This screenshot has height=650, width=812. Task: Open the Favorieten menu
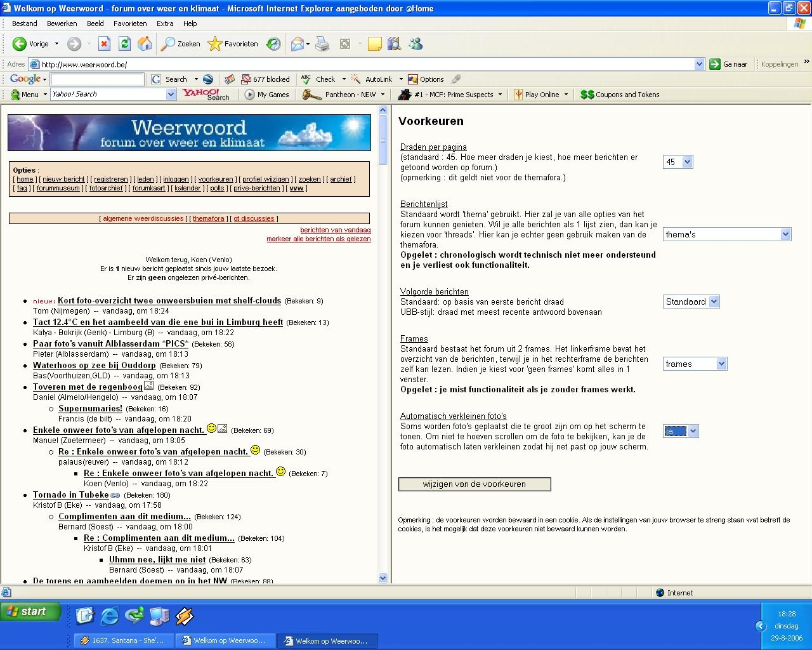130,23
